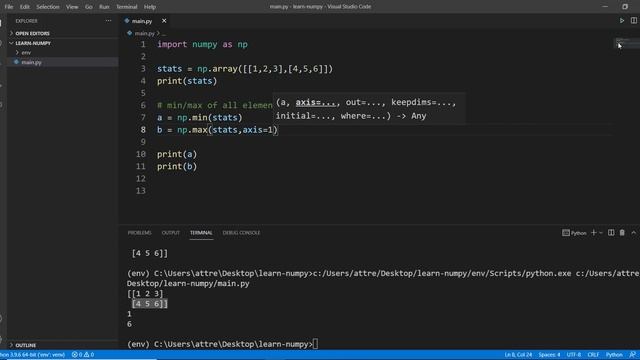Run the Python file with the play icon
Viewport: 640px width, 360px height.
click(622, 20)
